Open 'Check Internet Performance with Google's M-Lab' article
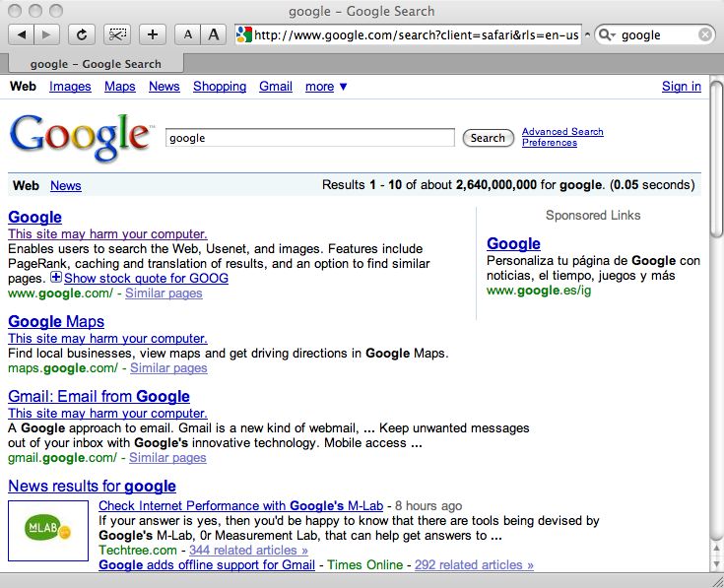The width and height of the screenshot is (724, 588). coord(240,506)
